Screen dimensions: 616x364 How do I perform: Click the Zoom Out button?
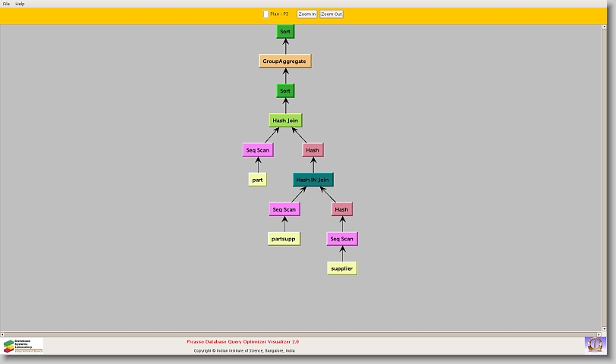tap(332, 14)
